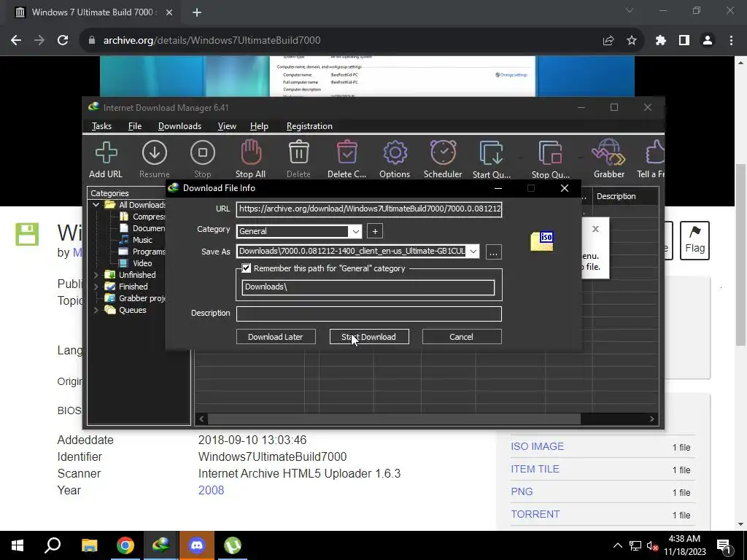Click the add category plus button
Viewport: 747px width, 560px height.
(375, 231)
